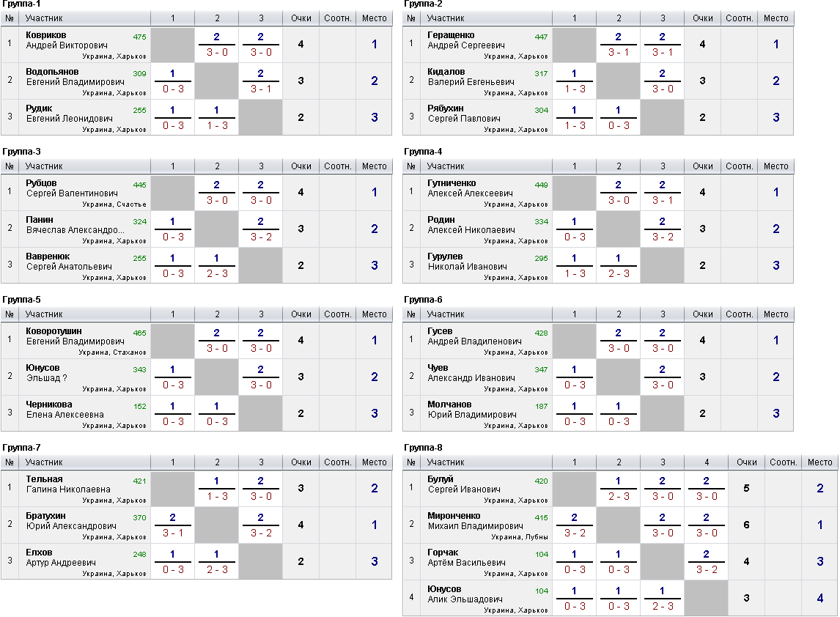Click Группа-8 table column 4 header
840x617 pixels.
tap(707, 462)
